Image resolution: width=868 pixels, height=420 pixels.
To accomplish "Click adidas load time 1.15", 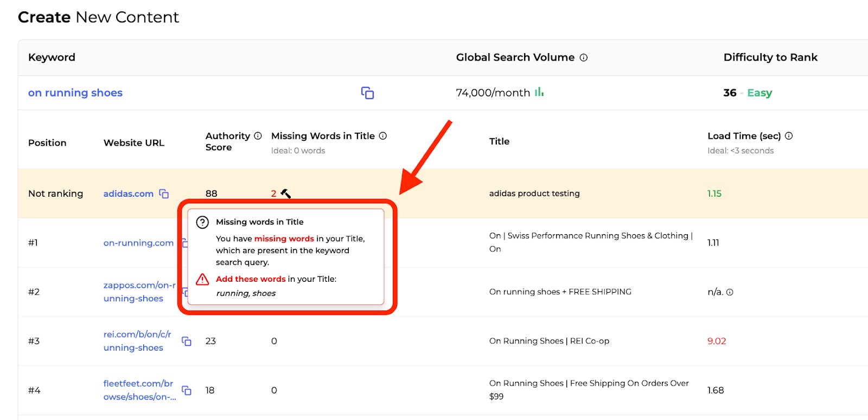I will 714,193.
